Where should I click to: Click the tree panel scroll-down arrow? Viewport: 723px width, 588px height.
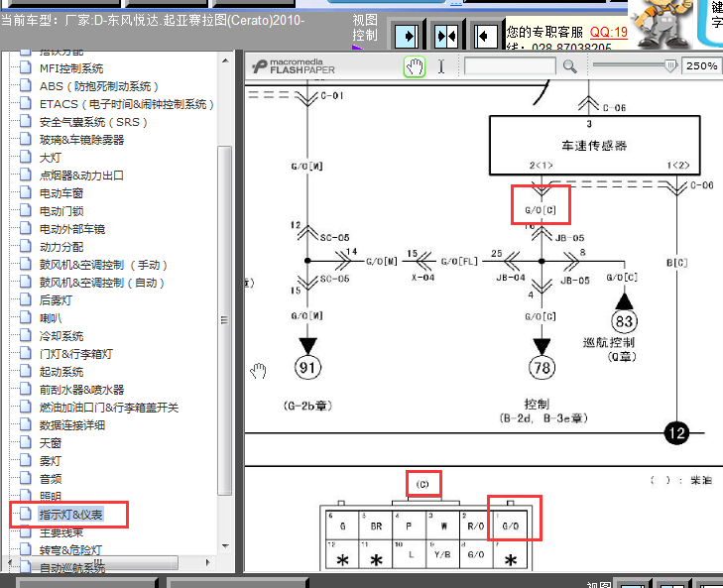[x=225, y=546]
